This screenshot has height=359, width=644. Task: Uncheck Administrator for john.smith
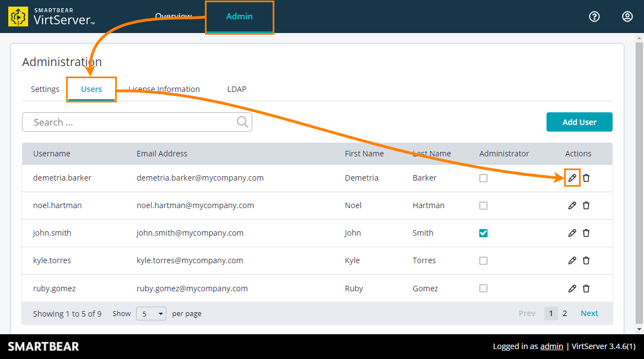(x=483, y=233)
